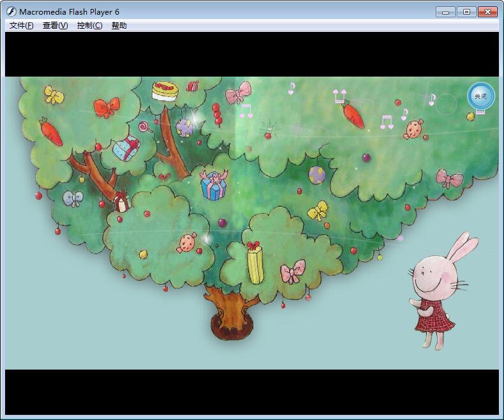Click the swirl lollipop on the tree
The width and height of the screenshot is (504, 420).
145,126
